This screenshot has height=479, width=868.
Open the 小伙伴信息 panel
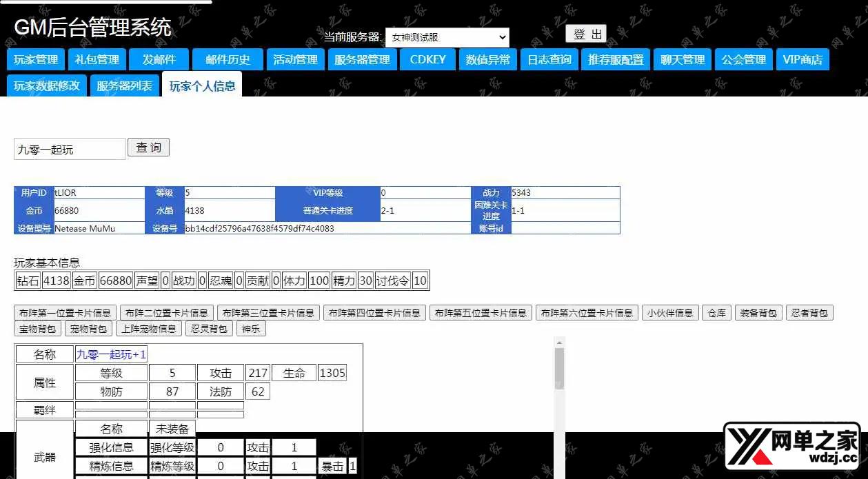[x=670, y=313]
